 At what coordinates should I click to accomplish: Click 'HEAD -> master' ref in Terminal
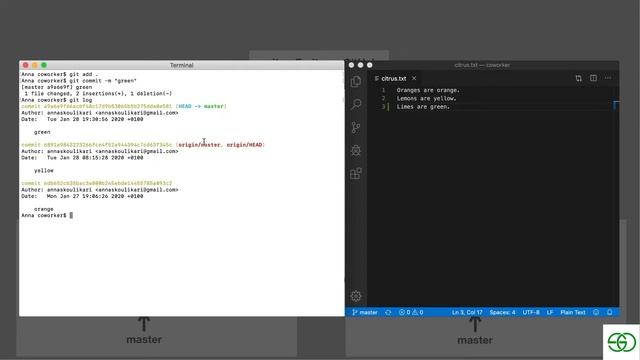201,106
